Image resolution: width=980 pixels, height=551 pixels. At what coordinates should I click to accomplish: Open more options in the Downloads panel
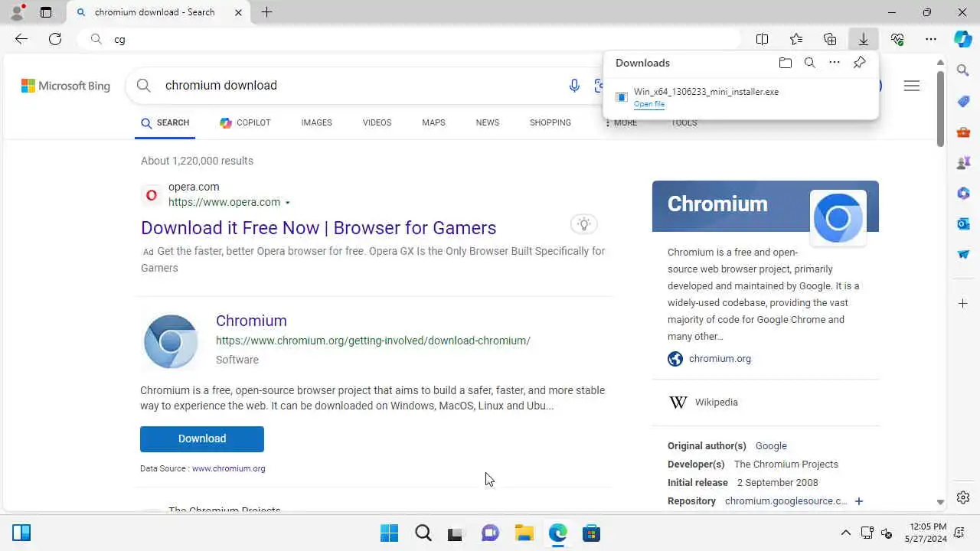[835, 63]
